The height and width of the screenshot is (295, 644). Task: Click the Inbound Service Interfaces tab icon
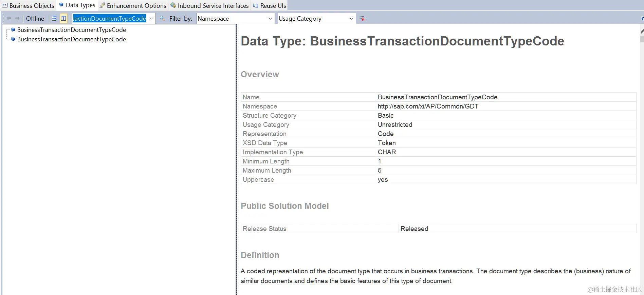coord(173,5)
